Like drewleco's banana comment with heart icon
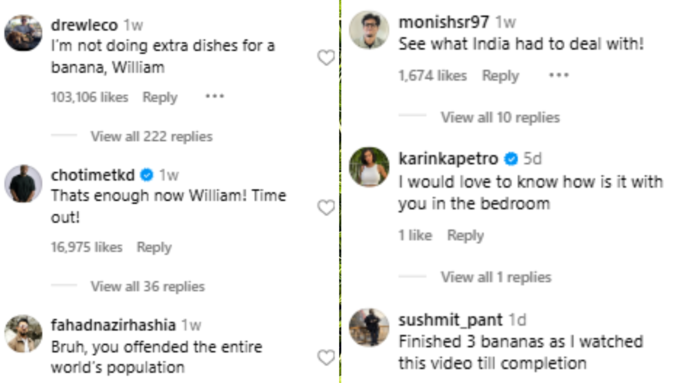680x383 pixels. point(326,57)
